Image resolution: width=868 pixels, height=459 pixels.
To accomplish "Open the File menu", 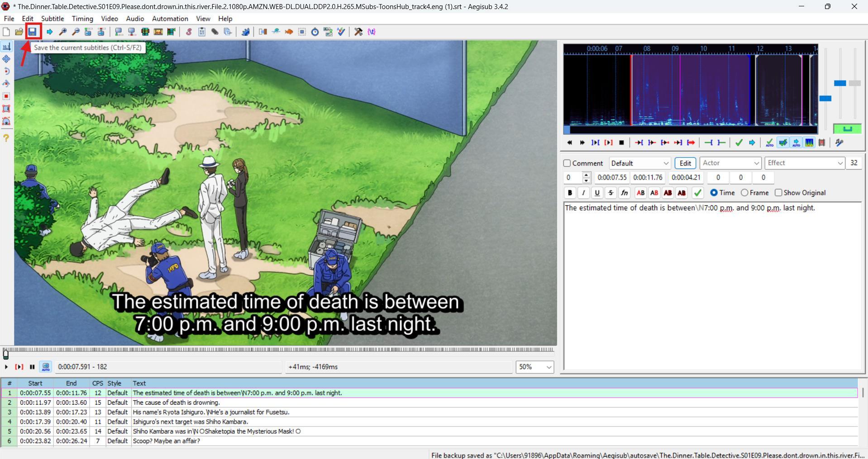I will coord(9,19).
